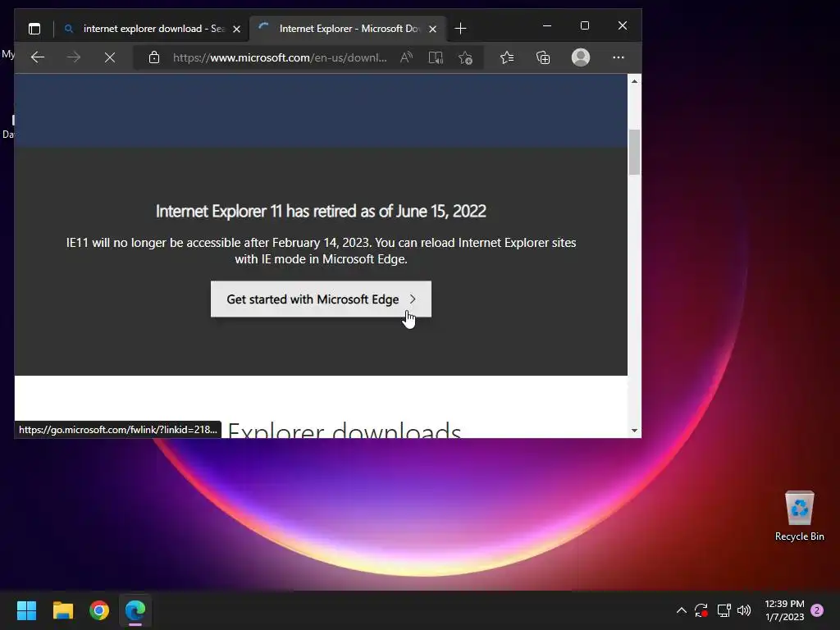Viewport: 840px width, 630px height.
Task: Close the internet explorer download search tab
Action: pos(236,29)
